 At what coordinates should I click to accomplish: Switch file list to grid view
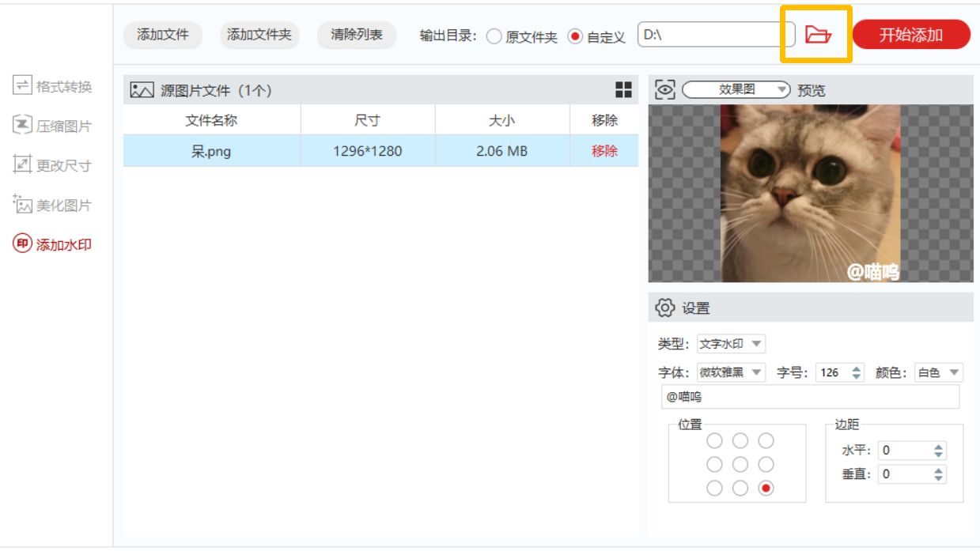tap(623, 90)
